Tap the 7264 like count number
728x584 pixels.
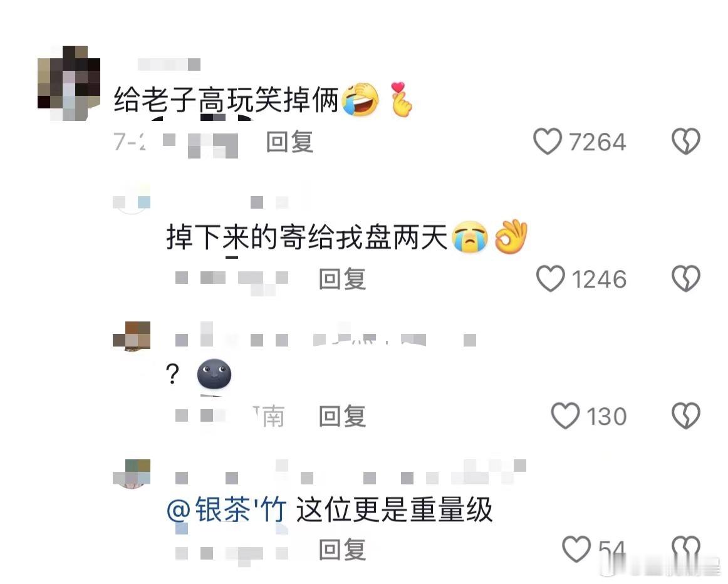click(597, 142)
